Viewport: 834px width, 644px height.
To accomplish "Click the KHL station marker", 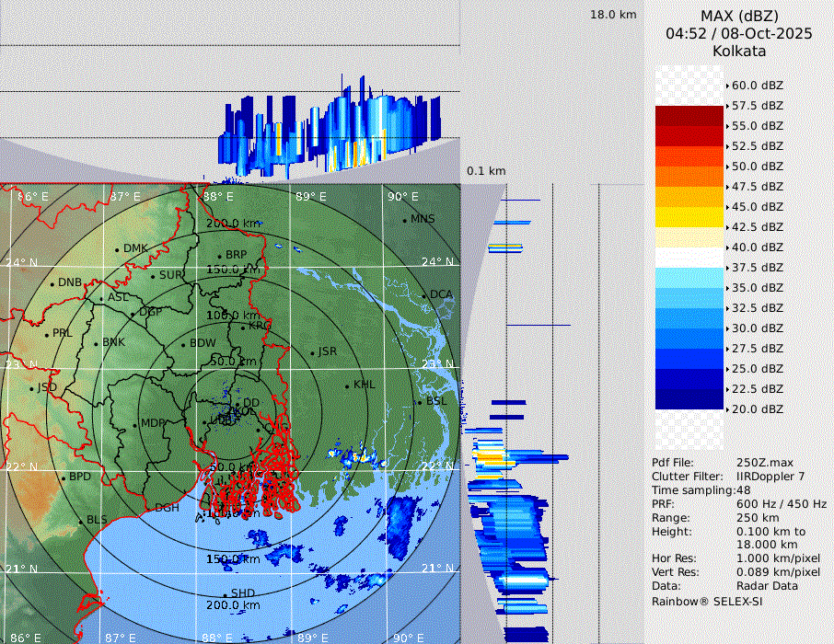I will click(347, 385).
